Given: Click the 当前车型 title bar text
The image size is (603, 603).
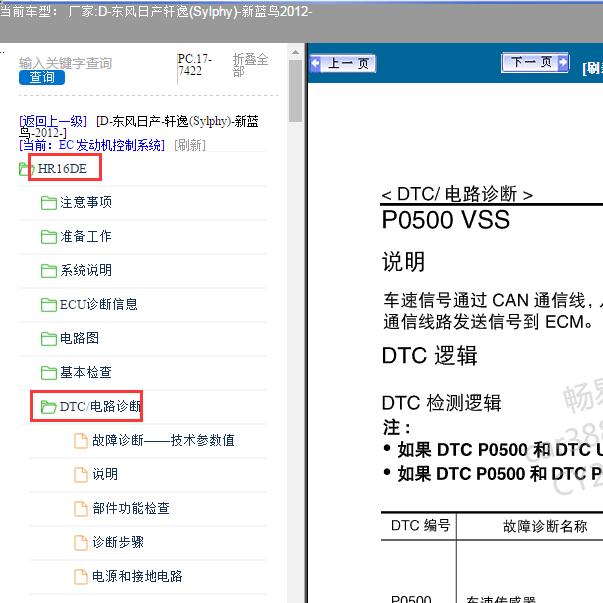Looking at the screenshot, I should pos(155,12).
